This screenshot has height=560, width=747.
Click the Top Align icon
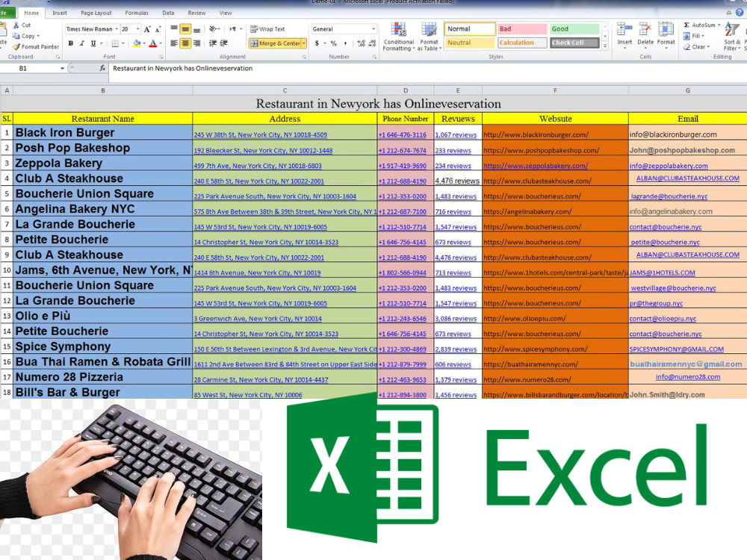174,29
